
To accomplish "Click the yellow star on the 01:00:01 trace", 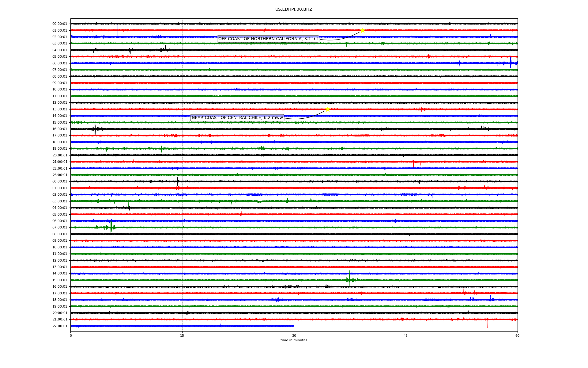I will click(363, 30).
